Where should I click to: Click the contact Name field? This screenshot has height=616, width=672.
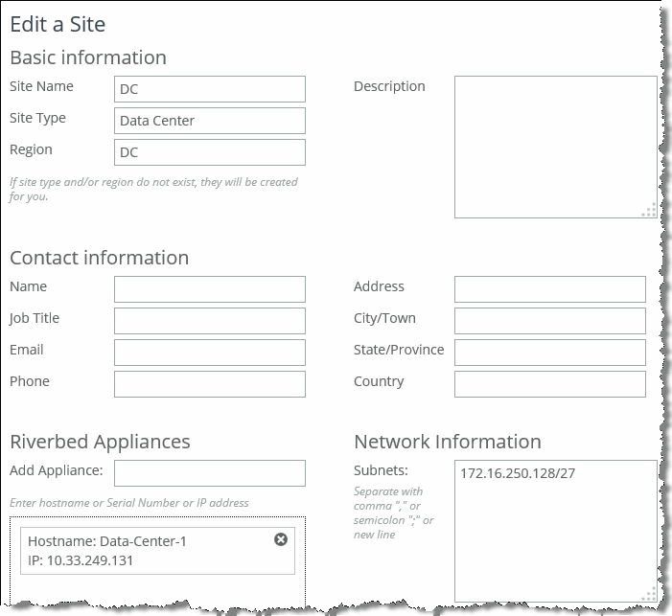[209, 289]
